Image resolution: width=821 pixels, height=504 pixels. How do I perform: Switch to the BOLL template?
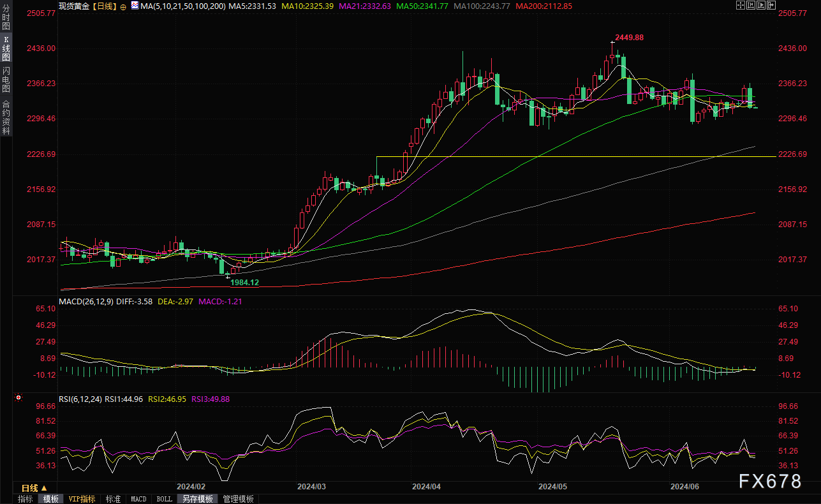click(x=164, y=499)
